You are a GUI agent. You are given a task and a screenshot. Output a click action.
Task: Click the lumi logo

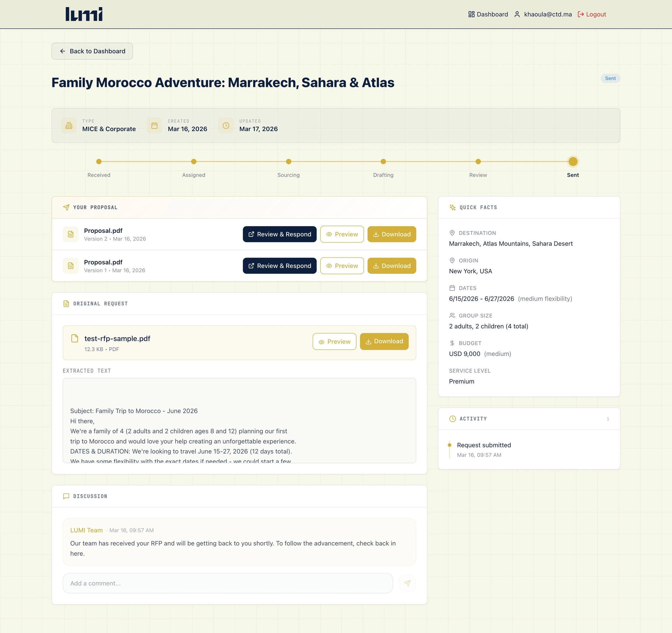pos(84,14)
